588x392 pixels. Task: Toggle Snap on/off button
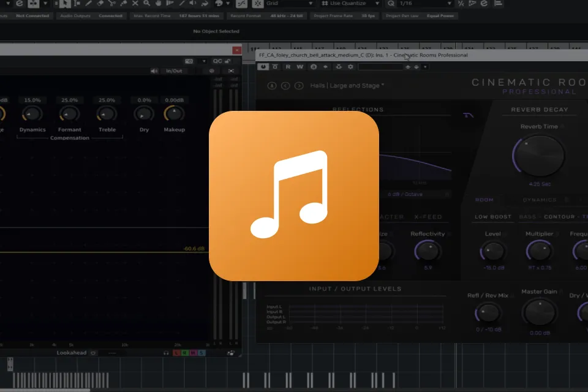258,4
